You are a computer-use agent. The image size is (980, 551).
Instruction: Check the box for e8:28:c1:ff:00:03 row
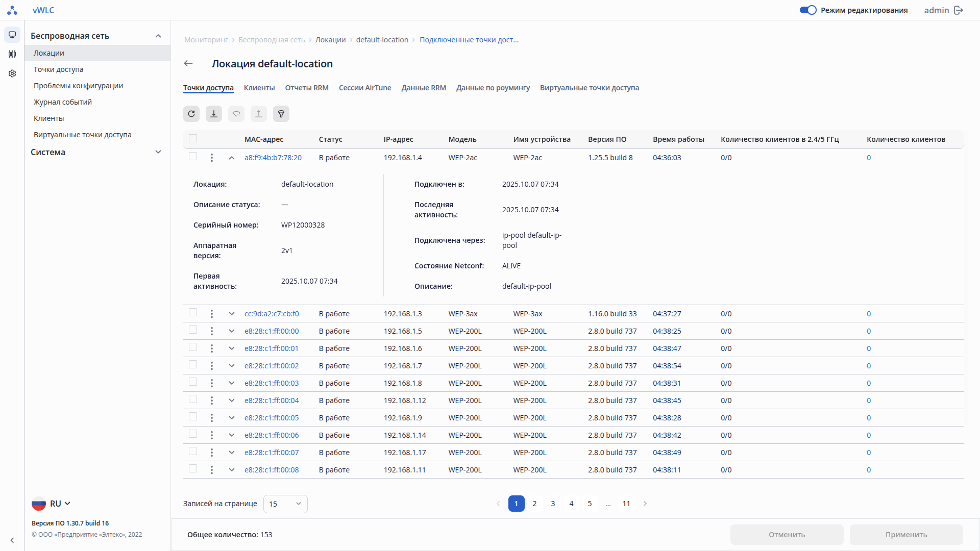click(x=193, y=382)
